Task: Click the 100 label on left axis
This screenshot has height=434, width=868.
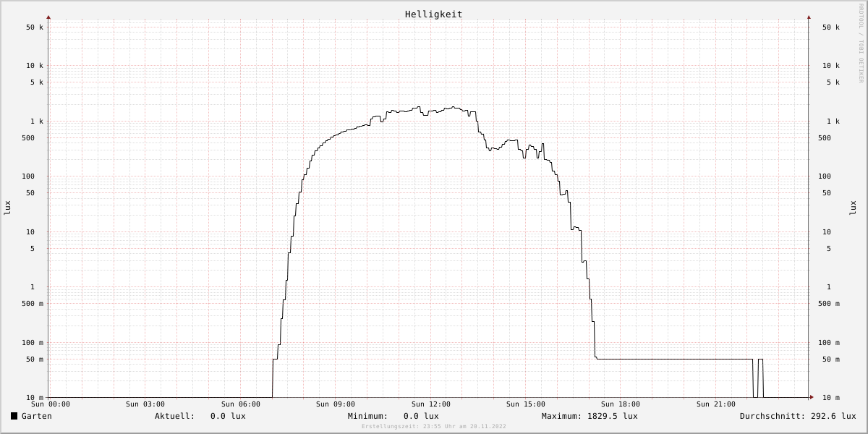Action: click(x=28, y=176)
